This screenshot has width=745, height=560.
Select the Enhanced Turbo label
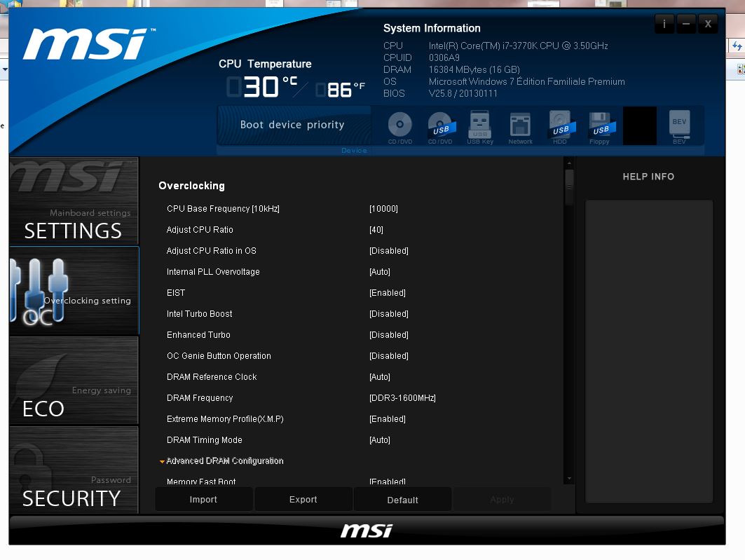[198, 335]
